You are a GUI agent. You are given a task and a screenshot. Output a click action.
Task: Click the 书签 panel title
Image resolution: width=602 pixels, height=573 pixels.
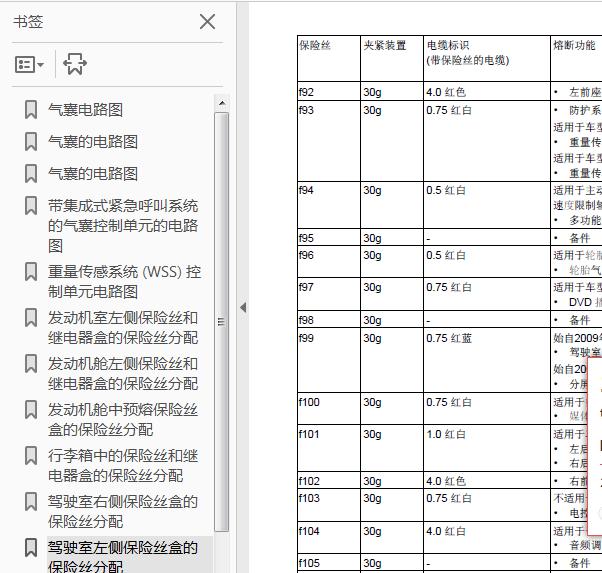pos(28,22)
